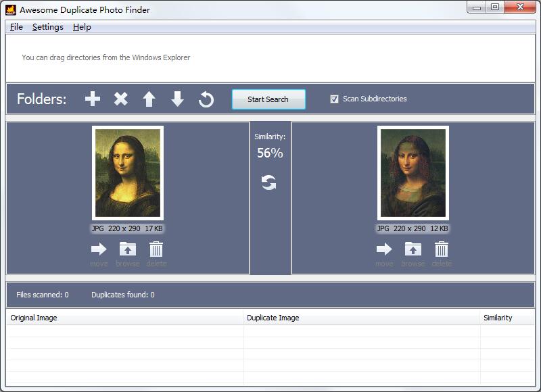This screenshot has height=392, width=541.
Task: Click the app icon in title bar
Action: pyautogui.click(x=11, y=10)
